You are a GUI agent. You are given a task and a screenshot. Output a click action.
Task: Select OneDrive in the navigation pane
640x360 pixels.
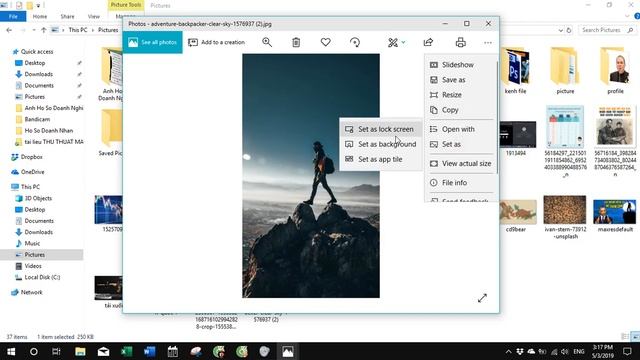click(x=32, y=172)
